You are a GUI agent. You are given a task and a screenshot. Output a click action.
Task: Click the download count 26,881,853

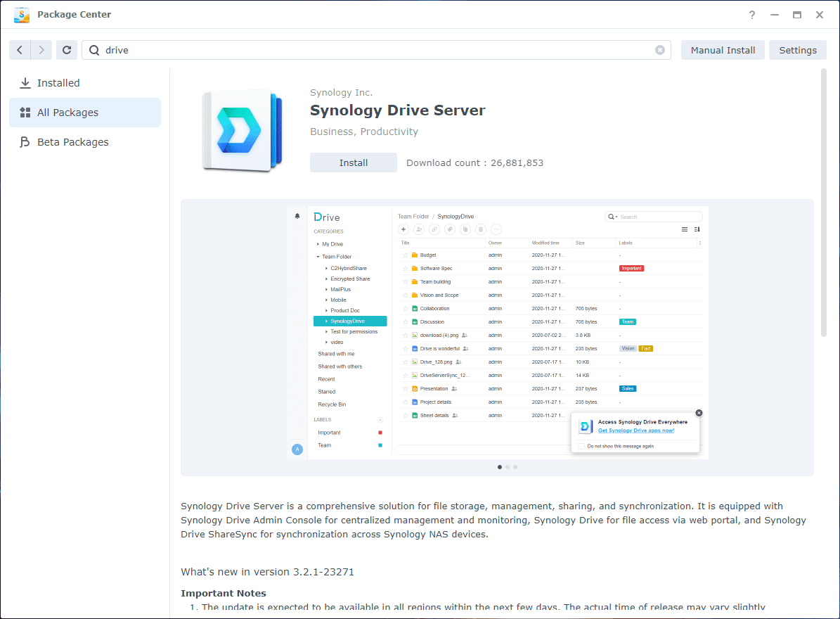[517, 163]
